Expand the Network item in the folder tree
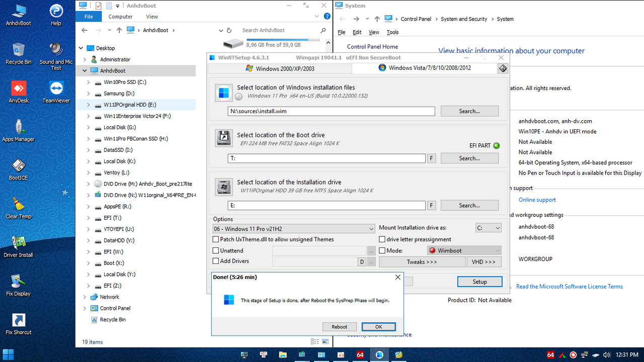 click(85, 297)
